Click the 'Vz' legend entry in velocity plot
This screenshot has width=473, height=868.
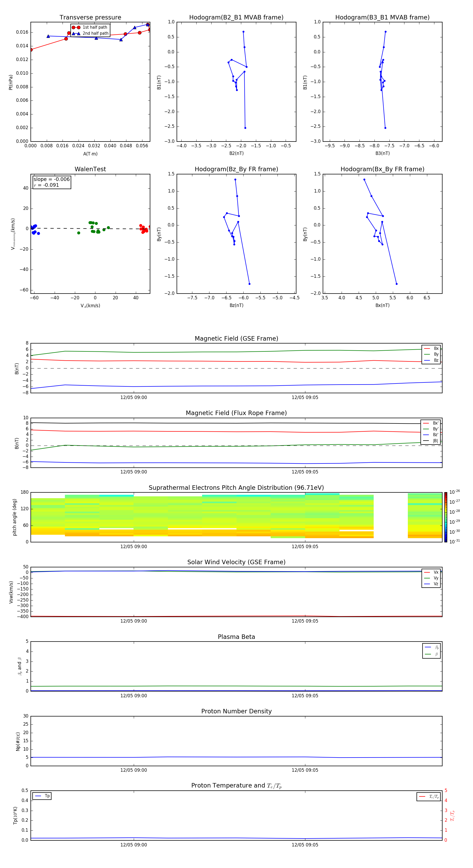coord(431,584)
